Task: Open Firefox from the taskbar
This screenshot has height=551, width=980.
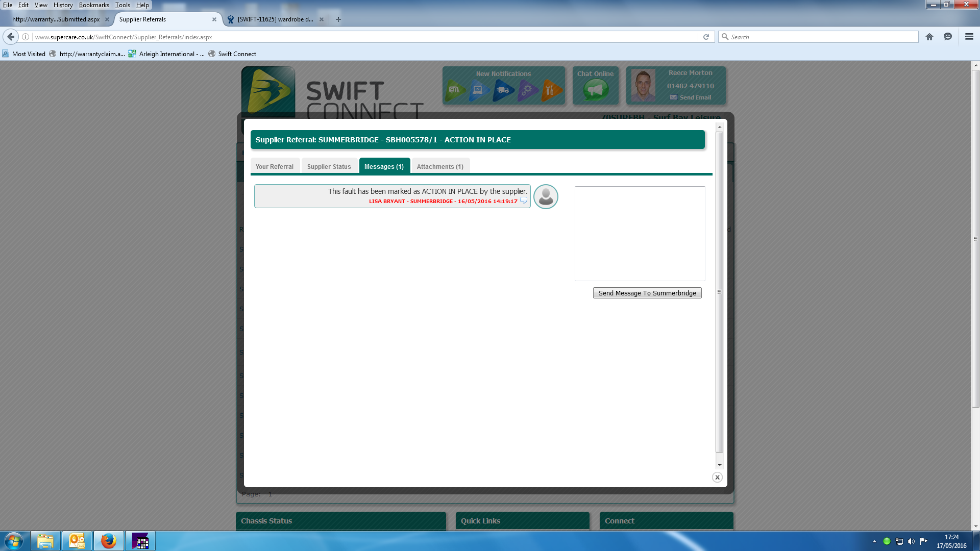Action: tap(108, 541)
